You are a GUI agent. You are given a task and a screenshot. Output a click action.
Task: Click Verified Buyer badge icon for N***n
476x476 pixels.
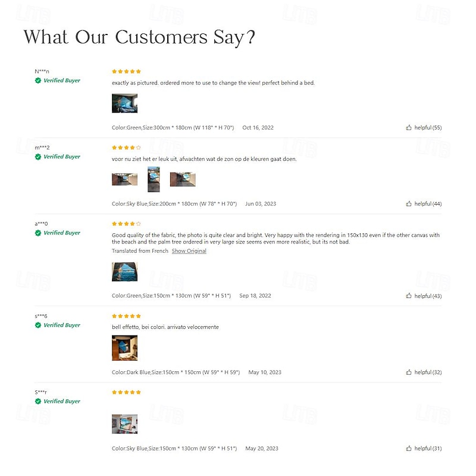point(38,80)
